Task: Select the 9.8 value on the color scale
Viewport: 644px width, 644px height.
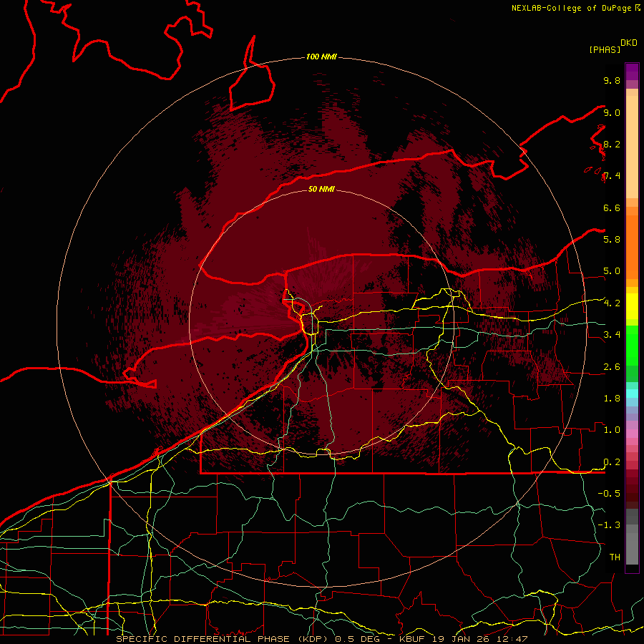Action: point(612,80)
